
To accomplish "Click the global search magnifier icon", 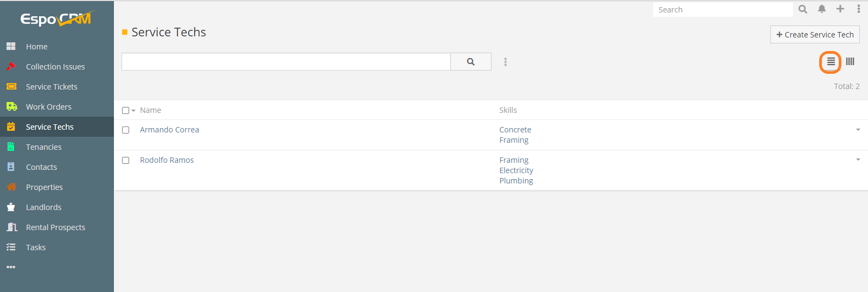I will click(803, 9).
